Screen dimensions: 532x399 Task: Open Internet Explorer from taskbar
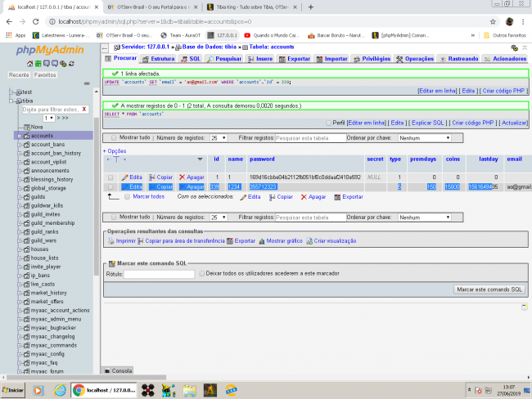pos(60,391)
